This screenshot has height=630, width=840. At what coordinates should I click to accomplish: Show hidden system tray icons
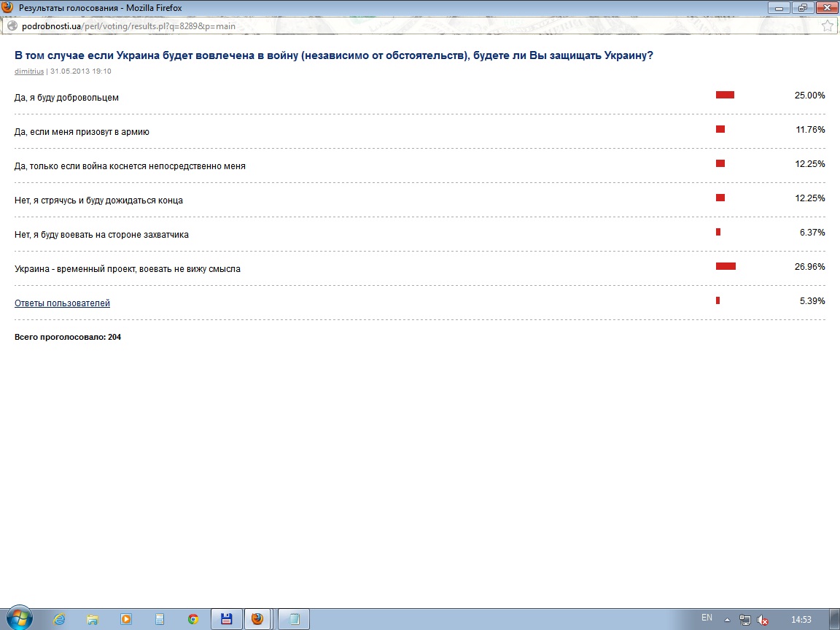pyautogui.click(x=727, y=620)
